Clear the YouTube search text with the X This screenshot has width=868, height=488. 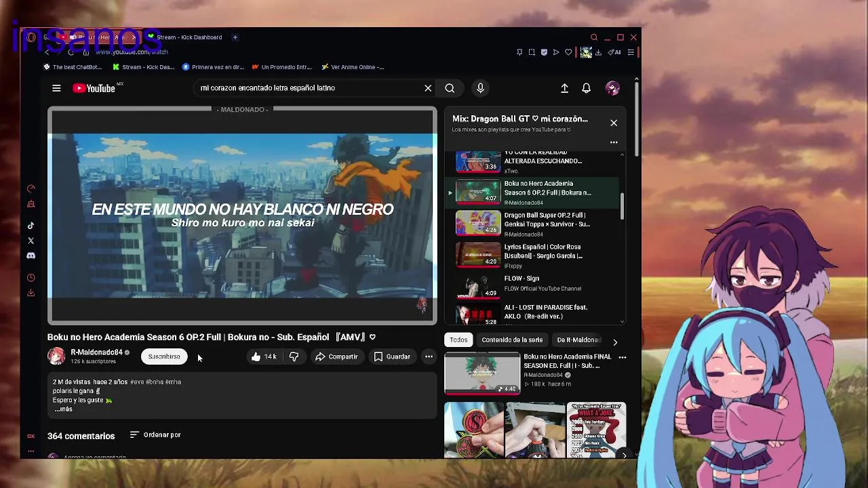click(x=428, y=88)
